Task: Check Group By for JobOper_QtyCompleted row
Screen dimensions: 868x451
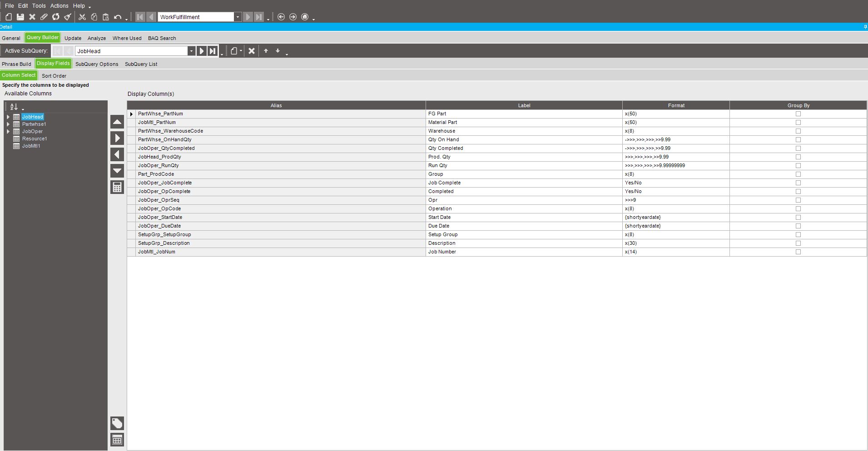Action: pyautogui.click(x=798, y=149)
